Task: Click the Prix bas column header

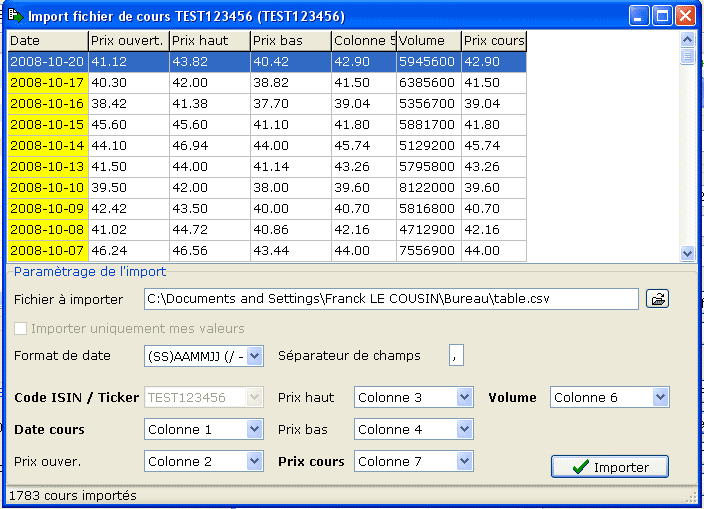Action: 290,41
